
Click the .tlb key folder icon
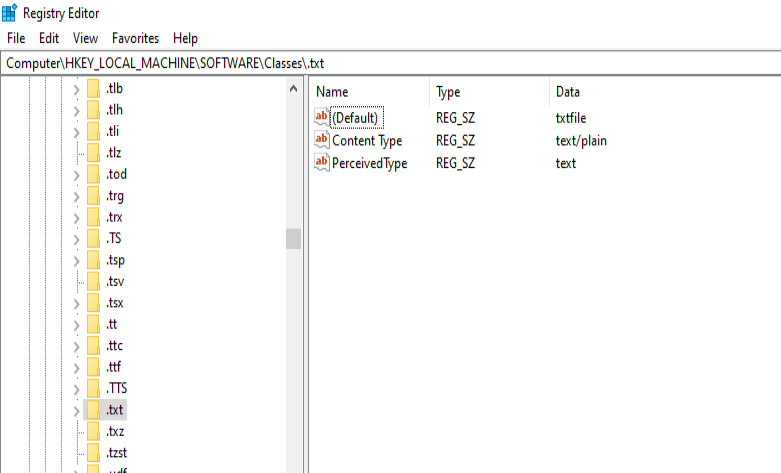click(x=93, y=88)
